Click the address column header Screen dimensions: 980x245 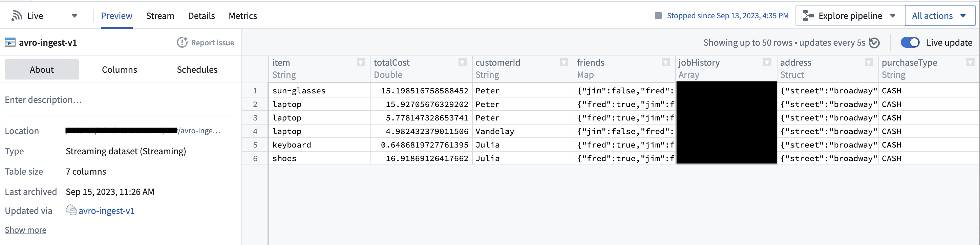click(x=827, y=69)
